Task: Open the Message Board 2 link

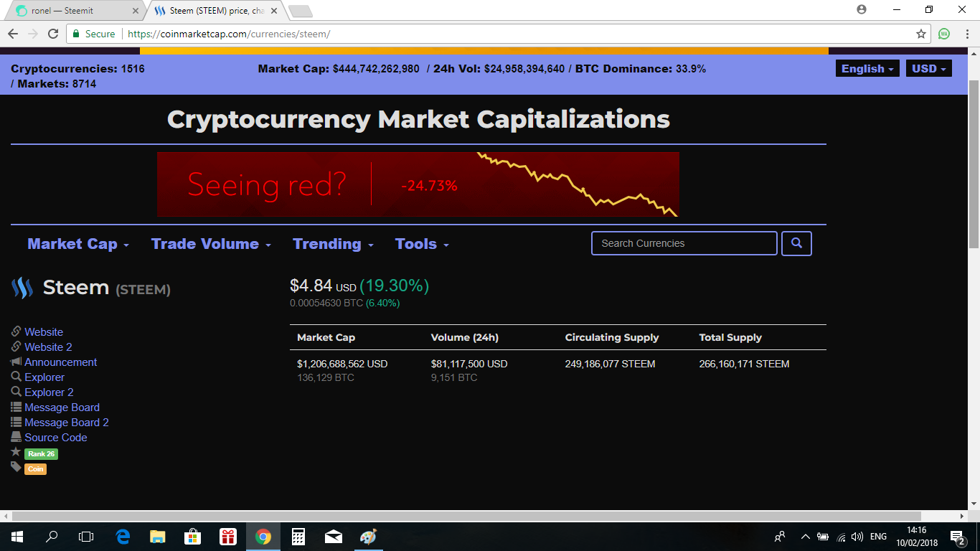Action: 67,423
